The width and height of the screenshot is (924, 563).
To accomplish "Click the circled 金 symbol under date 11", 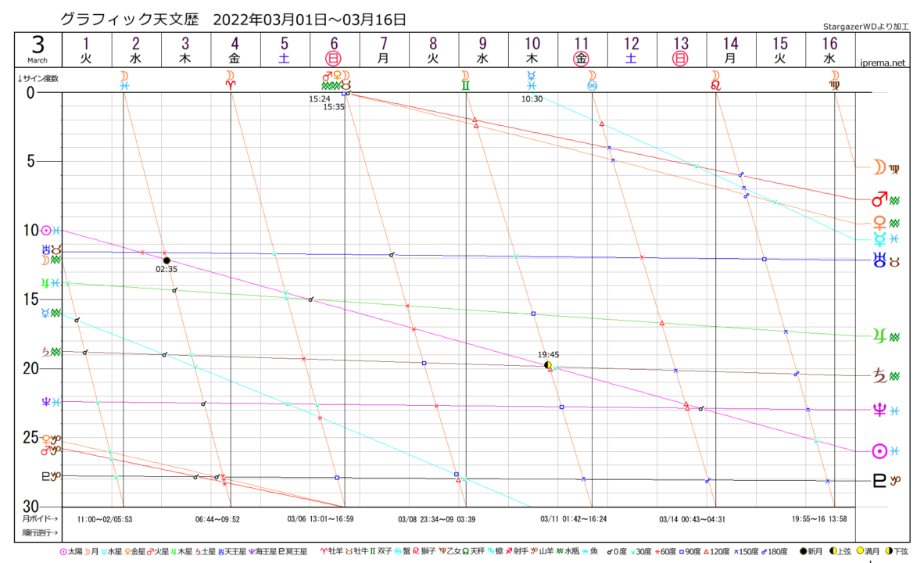I will 581,59.
